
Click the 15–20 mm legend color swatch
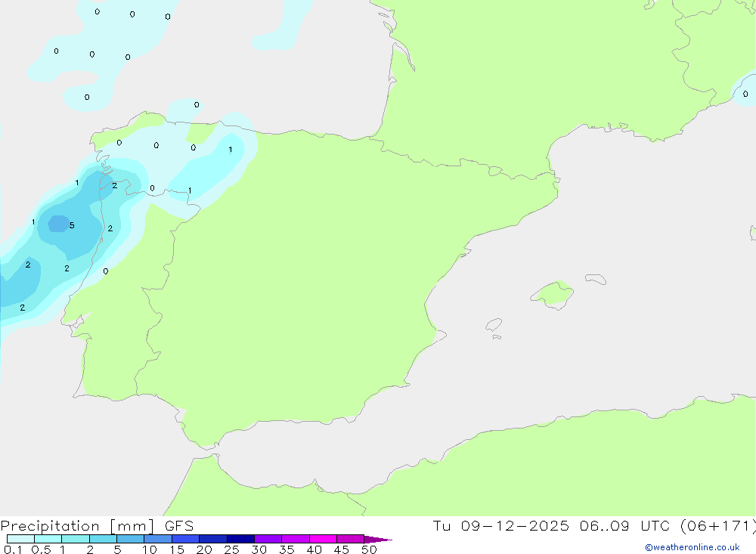[x=186, y=539]
